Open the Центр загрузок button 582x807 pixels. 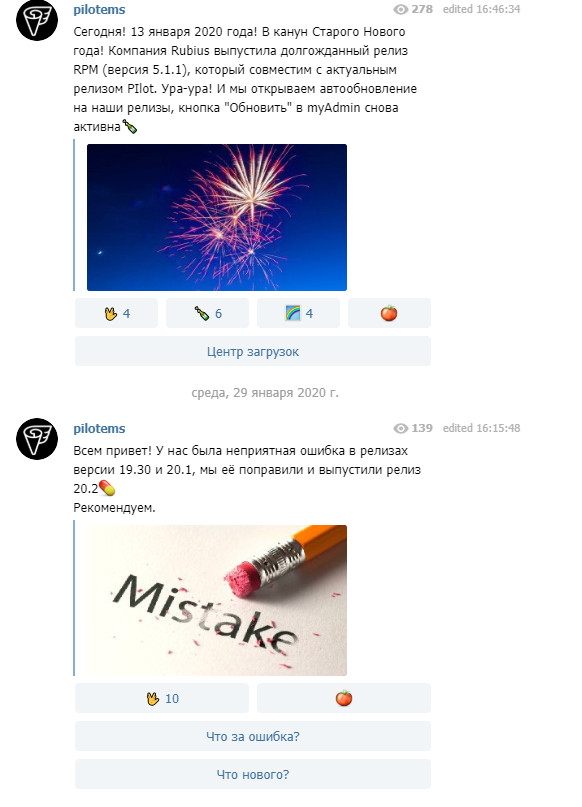[x=253, y=352]
